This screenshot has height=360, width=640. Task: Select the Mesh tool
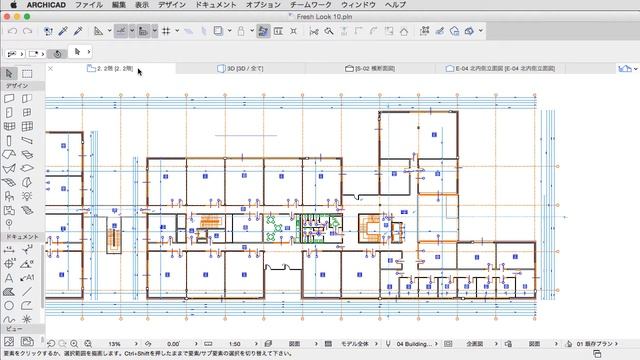(9, 182)
